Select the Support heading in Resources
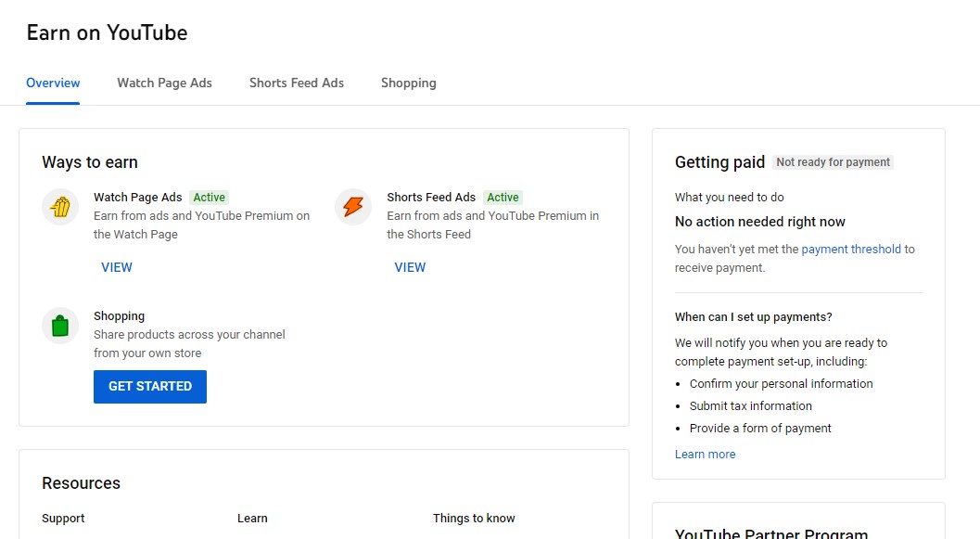 click(x=63, y=519)
